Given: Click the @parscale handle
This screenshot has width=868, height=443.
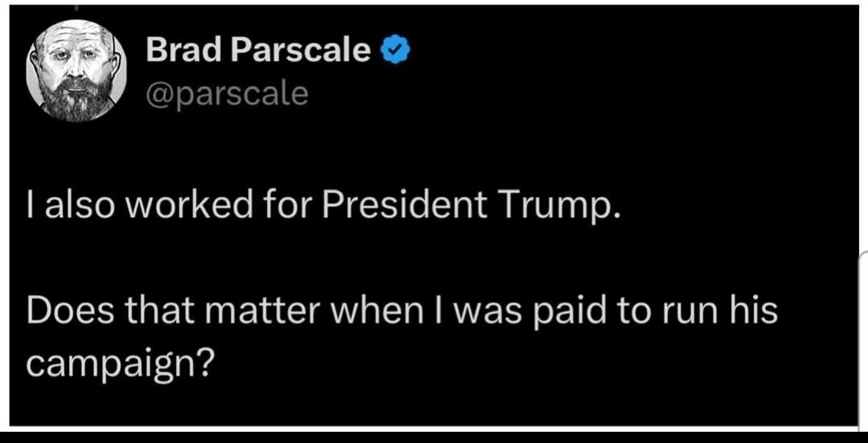Looking at the screenshot, I should [227, 94].
